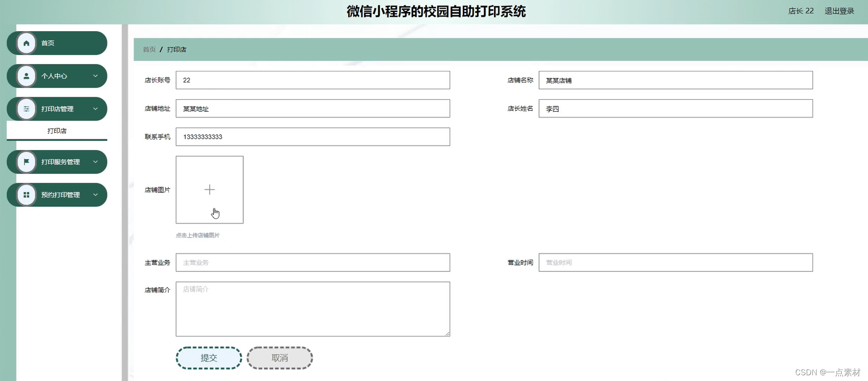The width and height of the screenshot is (868, 381).
Task: Focus the 营业时间 input field
Action: (676, 263)
